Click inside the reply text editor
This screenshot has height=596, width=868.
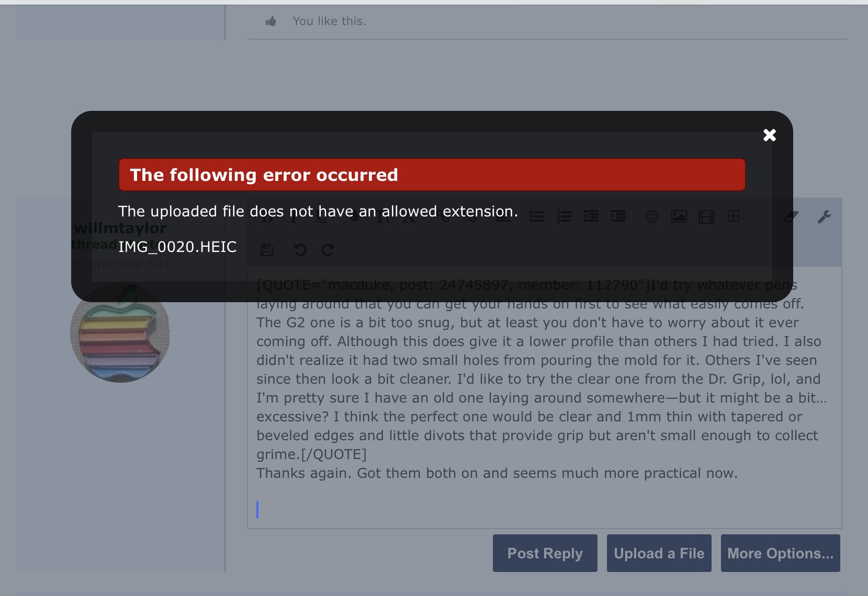click(545, 398)
